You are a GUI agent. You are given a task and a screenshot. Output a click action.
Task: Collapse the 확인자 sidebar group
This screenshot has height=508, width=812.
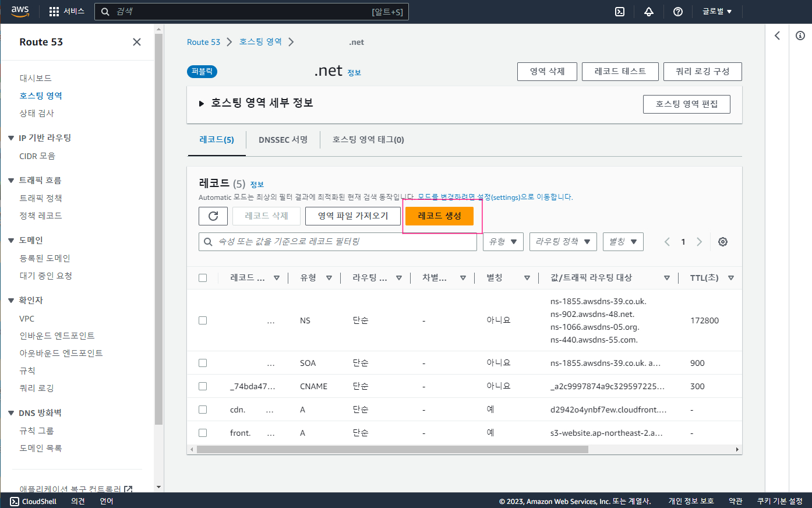pyautogui.click(x=11, y=301)
